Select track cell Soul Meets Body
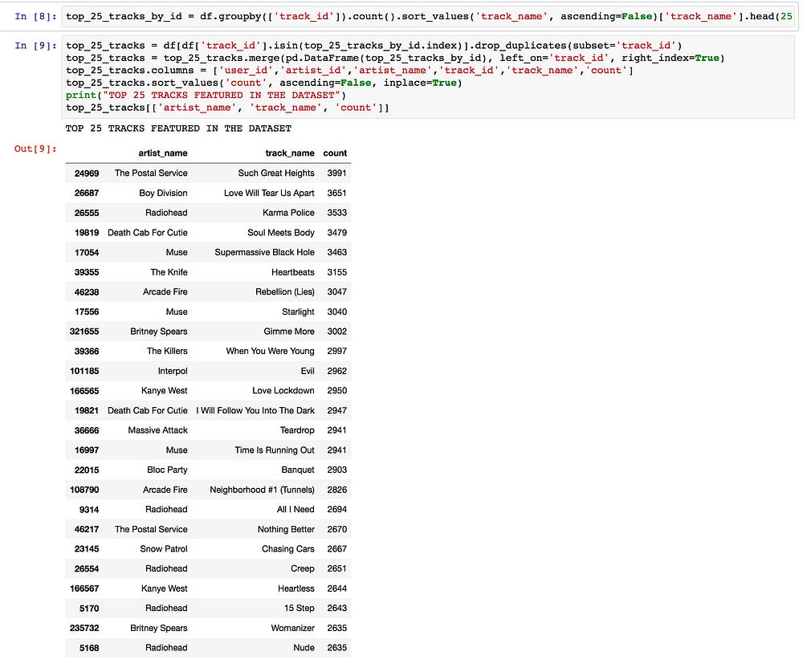This screenshot has height=672, width=803. tap(280, 233)
